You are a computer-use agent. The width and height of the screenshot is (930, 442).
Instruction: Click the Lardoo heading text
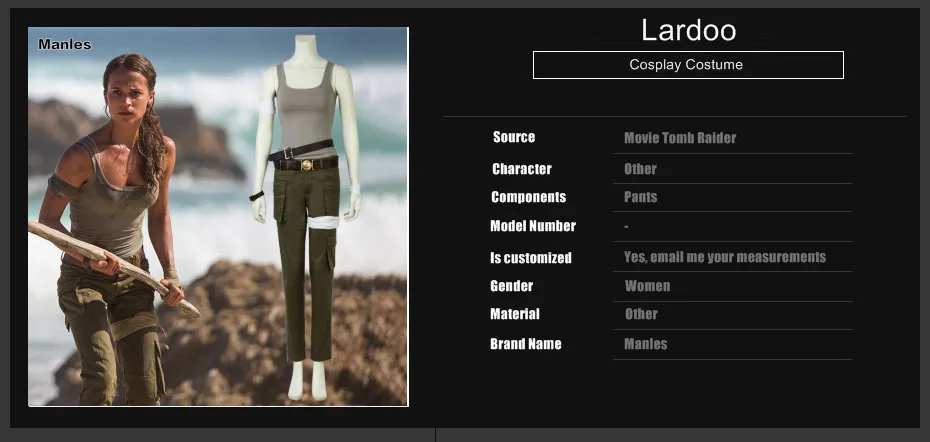pos(688,30)
